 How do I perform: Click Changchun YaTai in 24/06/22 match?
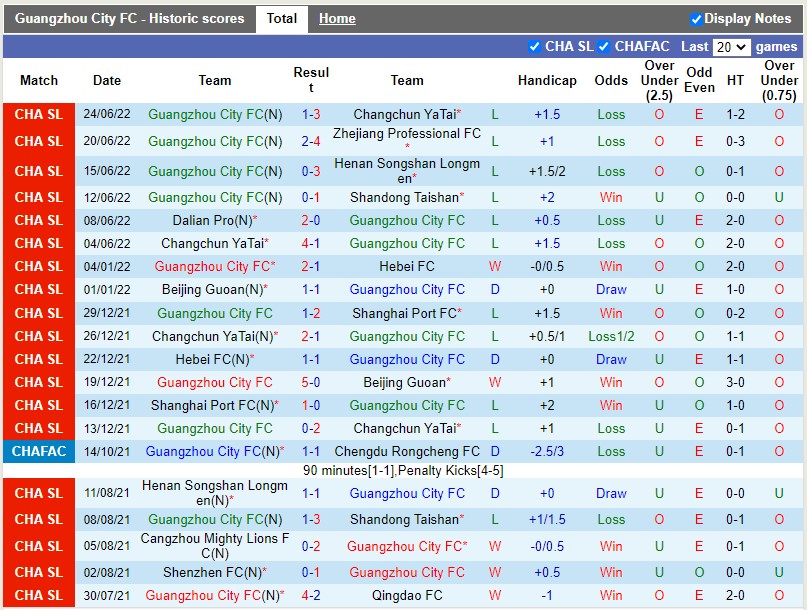[x=407, y=114]
